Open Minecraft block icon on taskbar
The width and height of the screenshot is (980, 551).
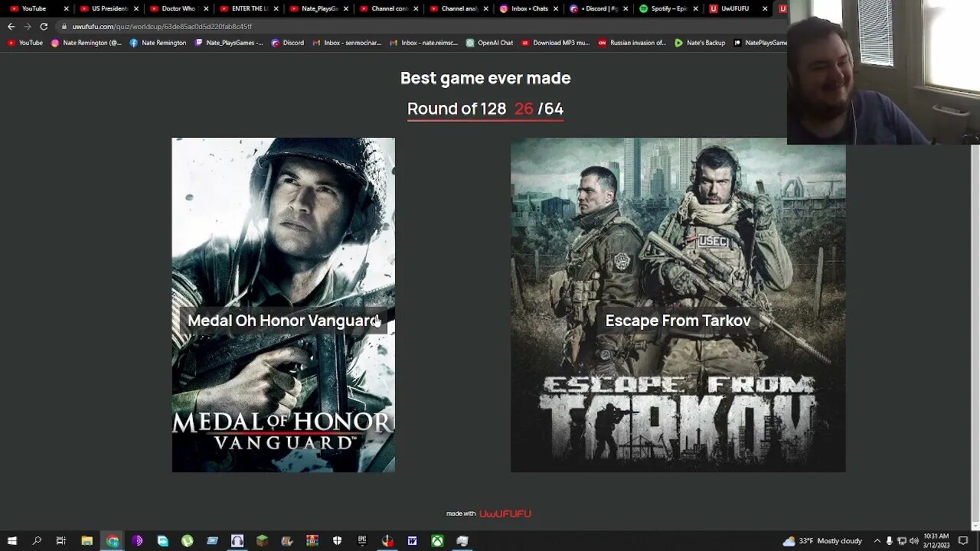[263, 541]
